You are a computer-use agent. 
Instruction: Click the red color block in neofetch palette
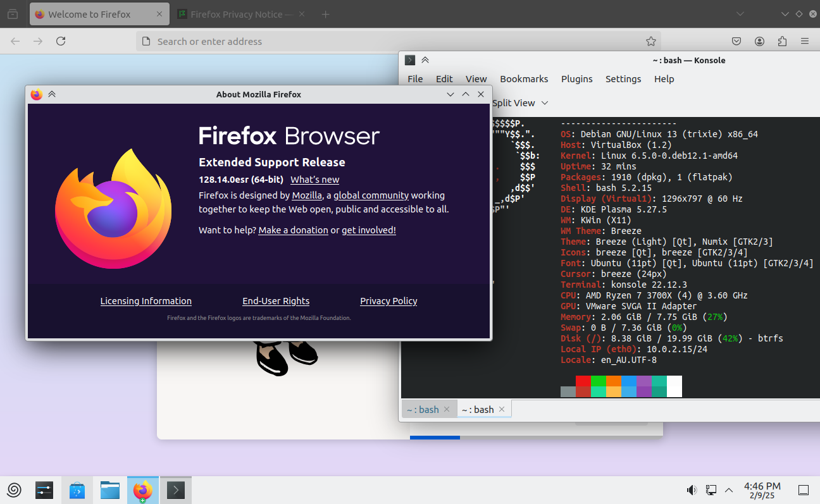click(x=583, y=381)
